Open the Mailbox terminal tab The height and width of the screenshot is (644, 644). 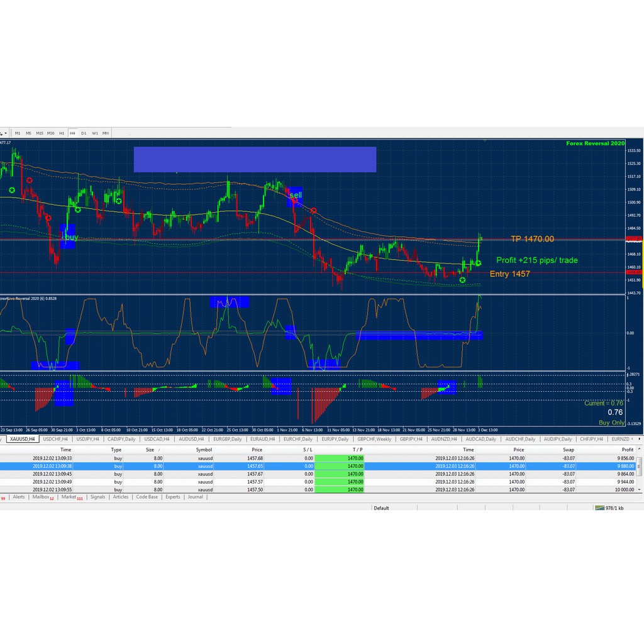[x=42, y=497]
